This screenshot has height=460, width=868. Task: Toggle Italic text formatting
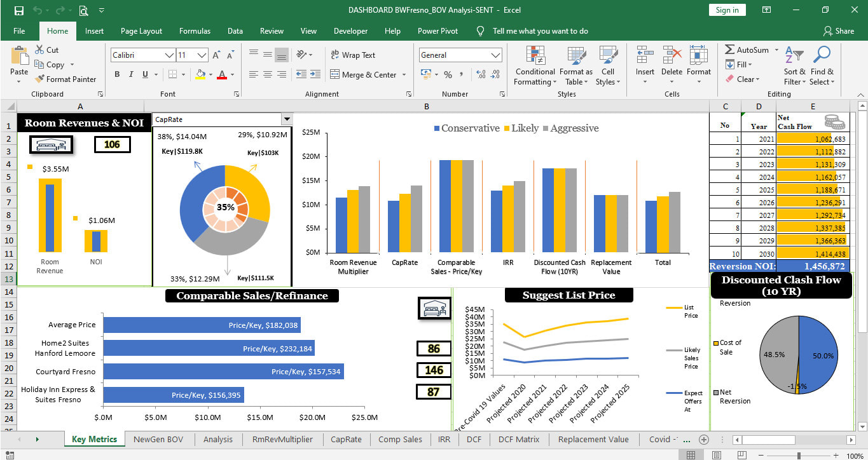point(131,75)
